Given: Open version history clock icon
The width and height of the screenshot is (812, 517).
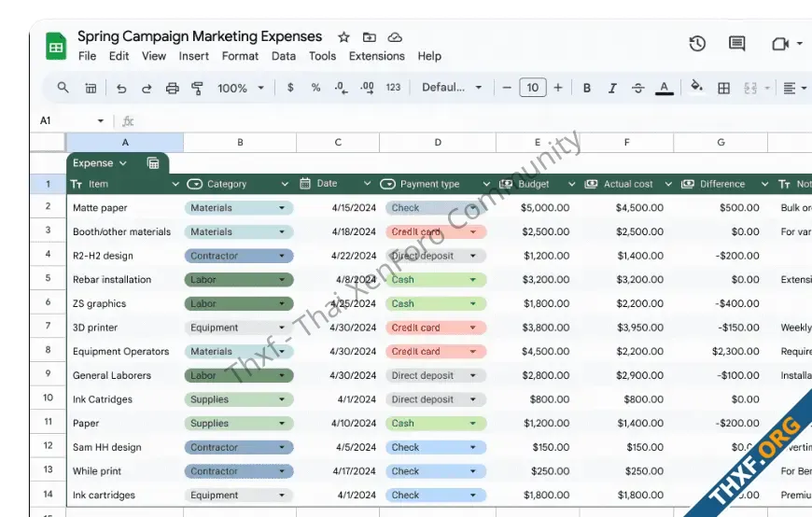Looking at the screenshot, I should coord(697,44).
